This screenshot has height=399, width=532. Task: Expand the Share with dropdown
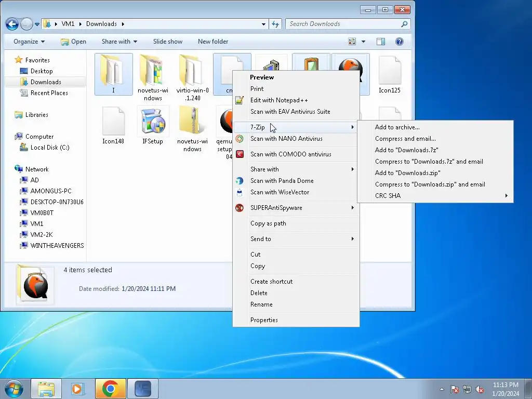(119, 42)
